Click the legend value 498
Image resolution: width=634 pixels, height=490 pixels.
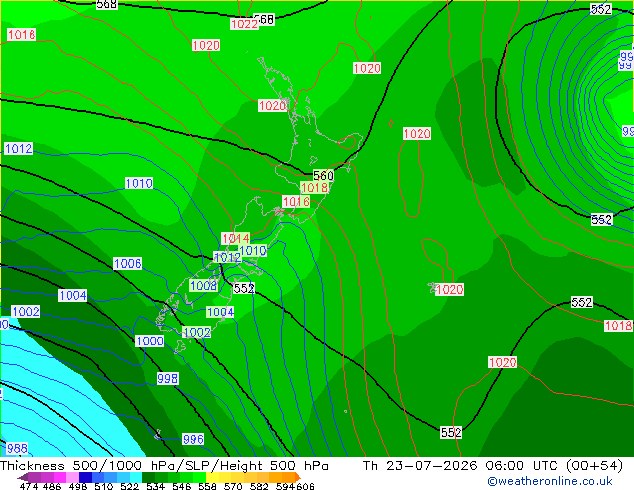click(78, 486)
